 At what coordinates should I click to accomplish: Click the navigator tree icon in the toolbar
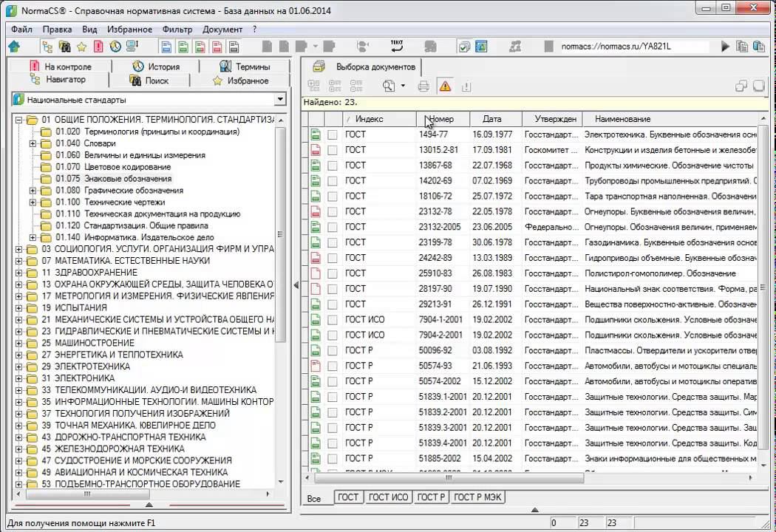[x=47, y=47]
